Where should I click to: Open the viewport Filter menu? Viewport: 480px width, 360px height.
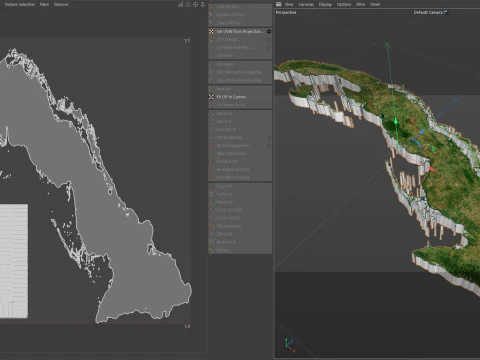point(360,4)
